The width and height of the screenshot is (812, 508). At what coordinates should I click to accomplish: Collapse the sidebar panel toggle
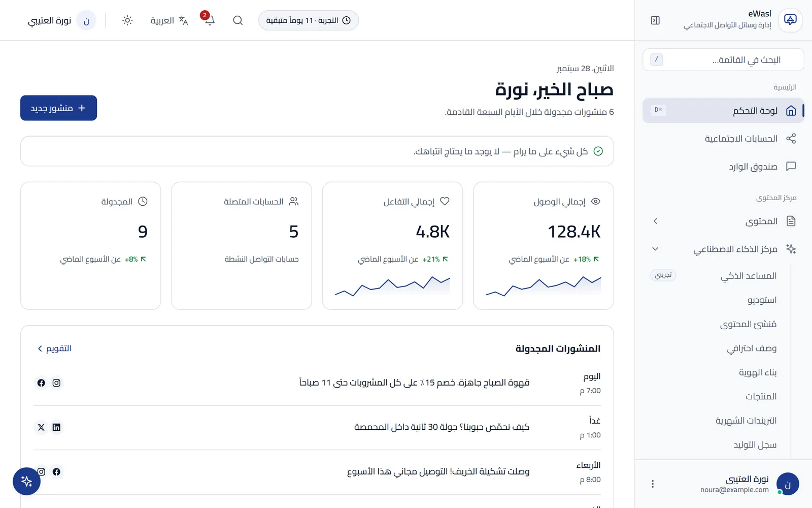click(x=655, y=20)
